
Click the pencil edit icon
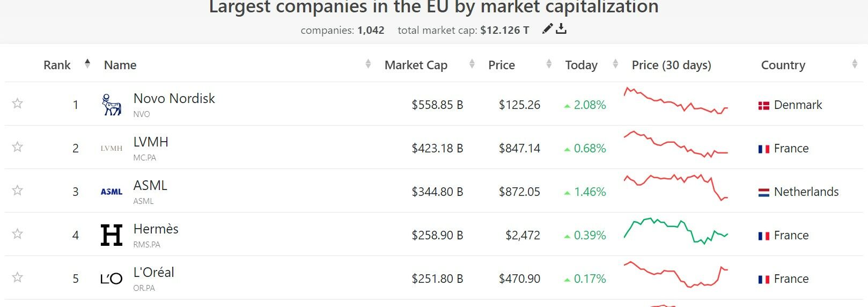(547, 29)
